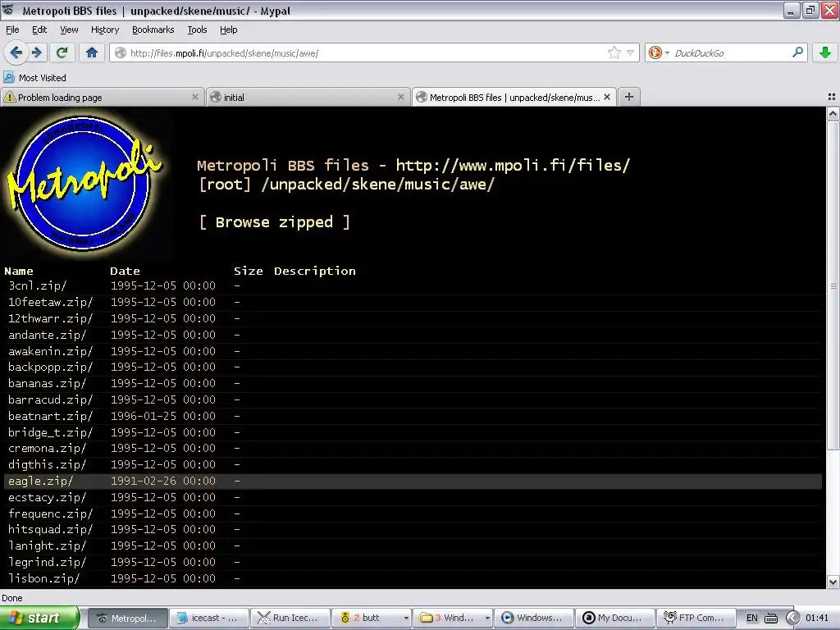The width and height of the screenshot is (840, 630).
Task: Switch to icecast taskbar window
Action: (x=209, y=618)
